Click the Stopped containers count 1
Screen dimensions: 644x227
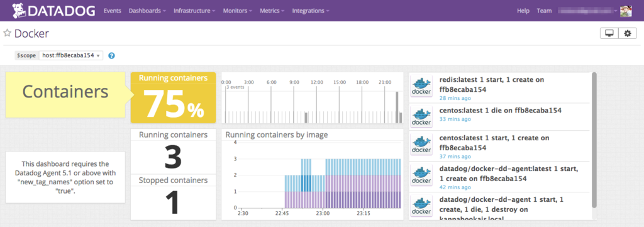tap(173, 202)
